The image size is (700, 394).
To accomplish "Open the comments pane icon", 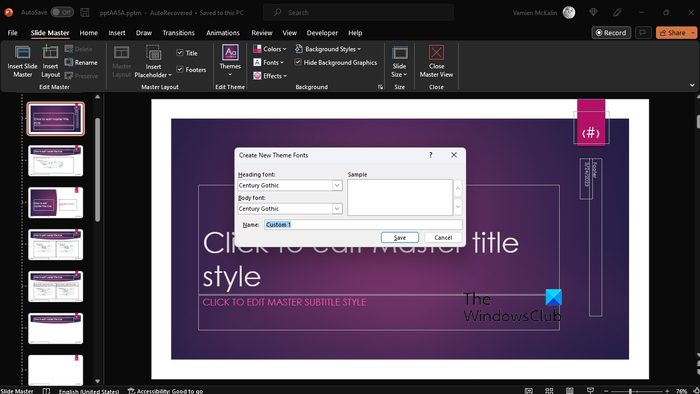I will (x=643, y=33).
